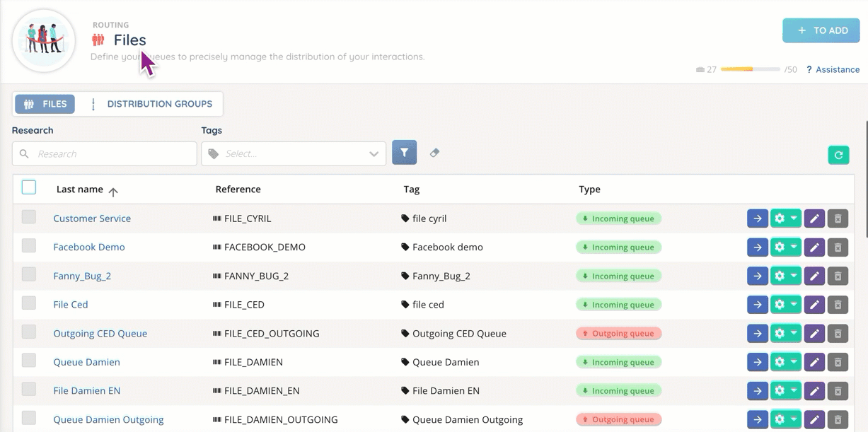
Task: Click the green refresh icon button
Action: (838, 155)
